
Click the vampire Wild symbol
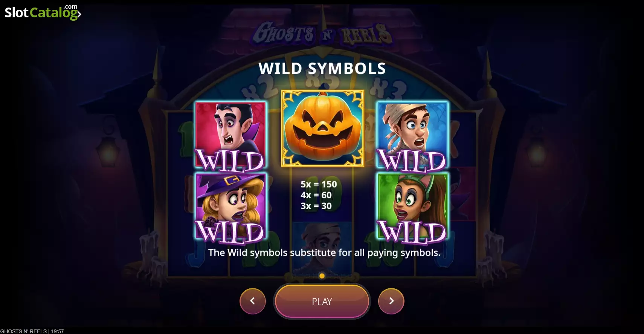tap(230, 135)
